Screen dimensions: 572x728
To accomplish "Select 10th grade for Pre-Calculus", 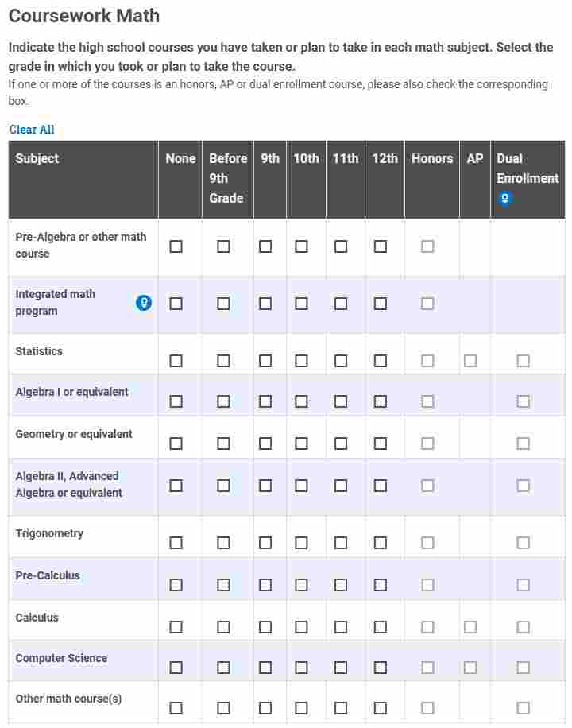I will pos(301,585).
